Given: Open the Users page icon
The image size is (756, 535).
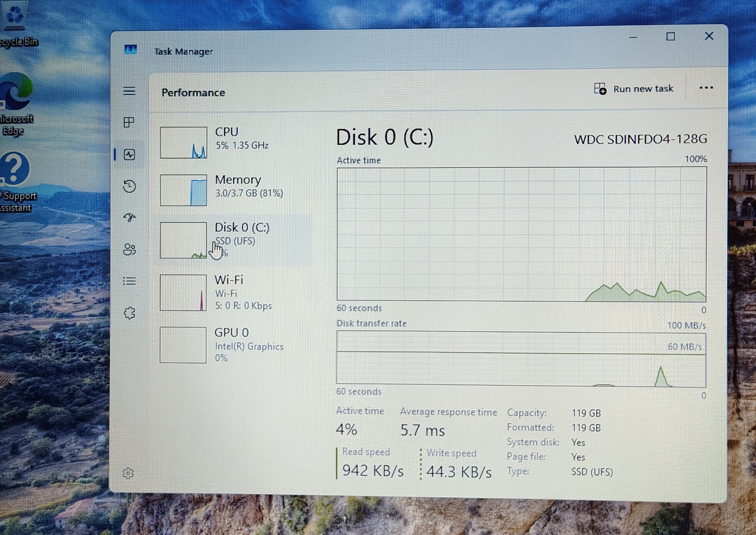Looking at the screenshot, I should tap(129, 249).
